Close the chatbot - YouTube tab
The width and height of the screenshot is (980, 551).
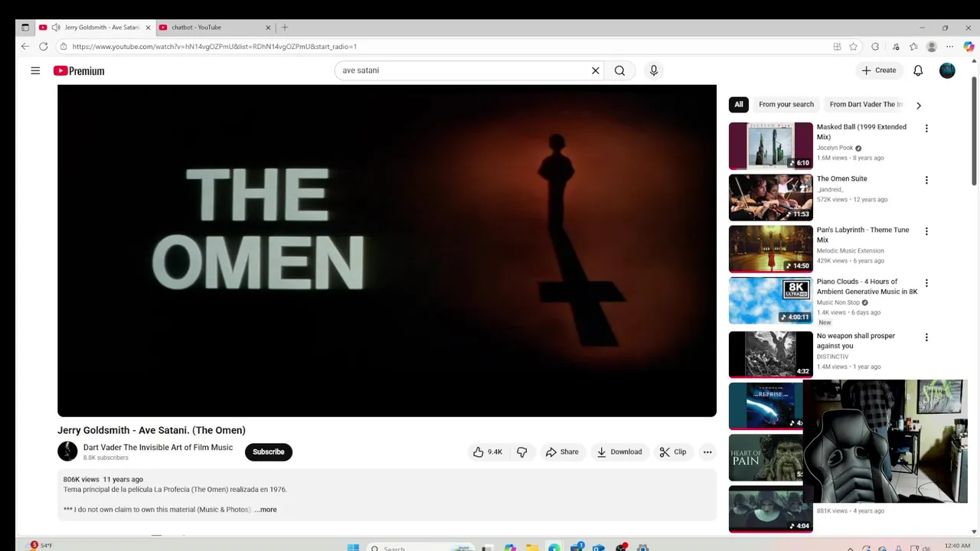click(268, 28)
